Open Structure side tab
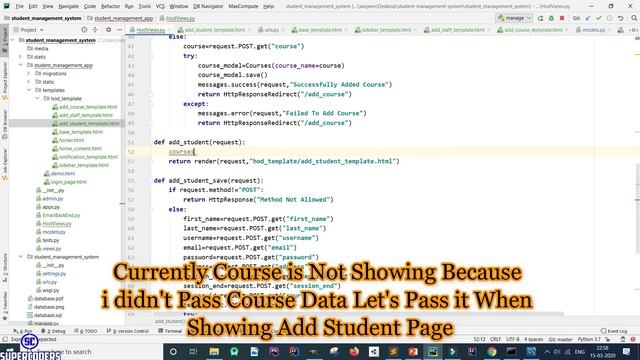 point(4,268)
